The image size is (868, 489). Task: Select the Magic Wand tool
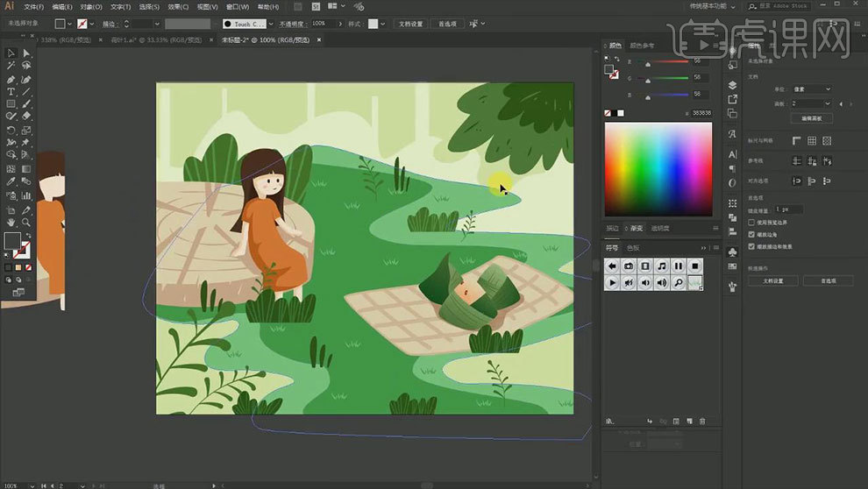(11, 65)
